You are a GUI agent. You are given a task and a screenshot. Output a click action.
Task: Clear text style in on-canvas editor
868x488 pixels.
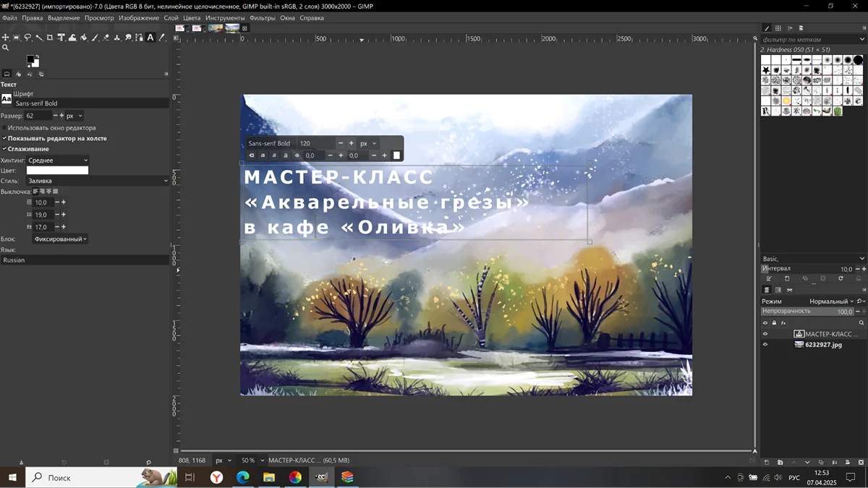tap(252, 155)
